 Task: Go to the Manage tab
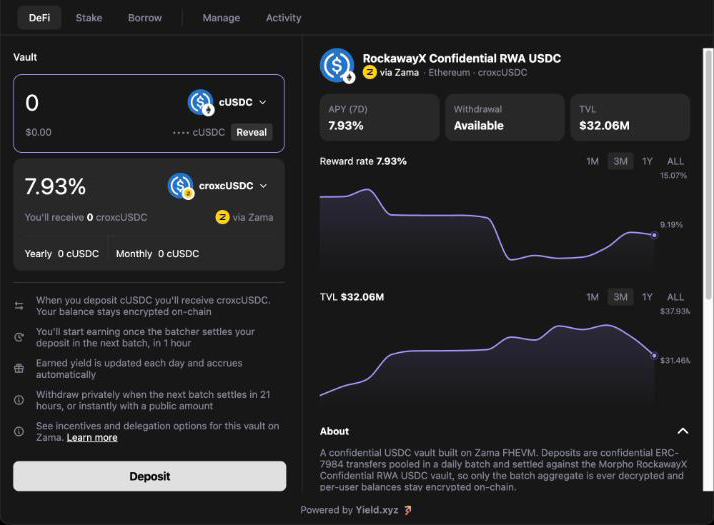pyautogui.click(x=221, y=18)
